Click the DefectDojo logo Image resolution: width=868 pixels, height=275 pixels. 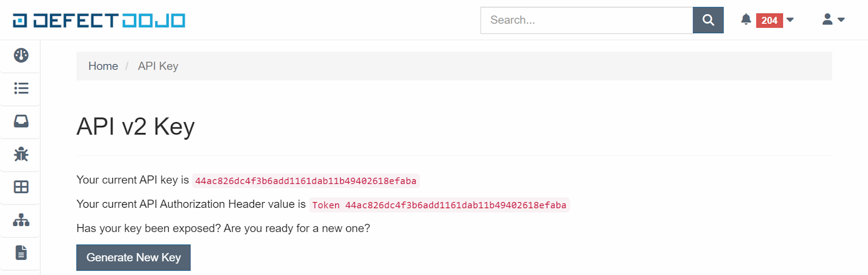(99, 21)
